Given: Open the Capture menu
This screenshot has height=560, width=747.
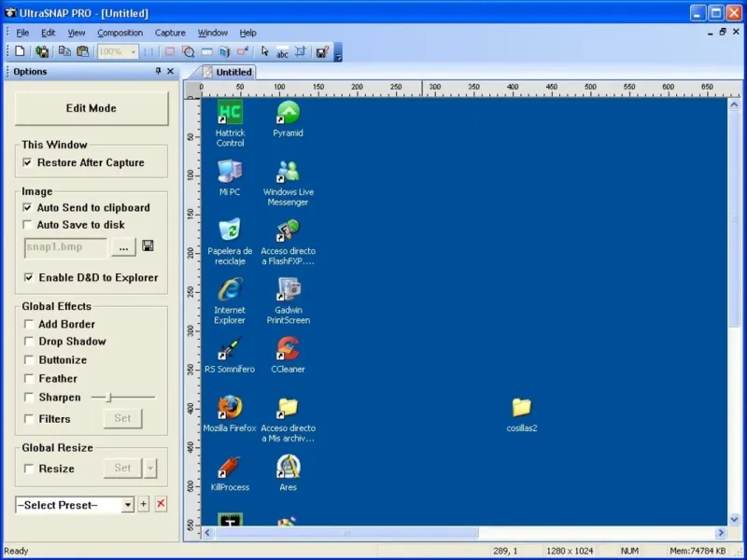Looking at the screenshot, I should point(170,33).
